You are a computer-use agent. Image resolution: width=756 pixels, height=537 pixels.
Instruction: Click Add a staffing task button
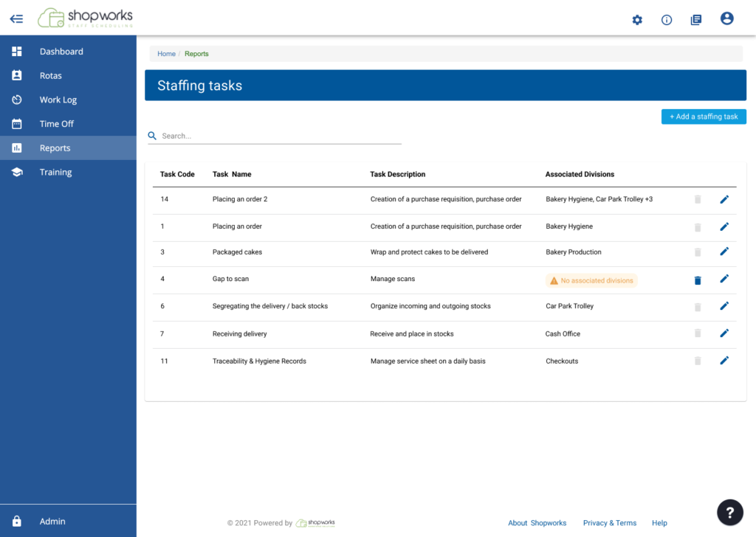pyautogui.click(x=704, y=117)
